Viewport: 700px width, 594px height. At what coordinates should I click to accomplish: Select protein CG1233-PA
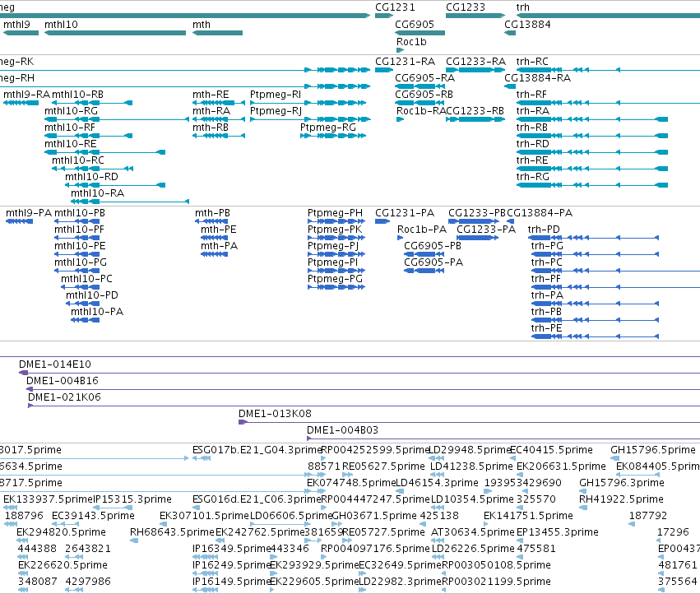tap(486, 230)
